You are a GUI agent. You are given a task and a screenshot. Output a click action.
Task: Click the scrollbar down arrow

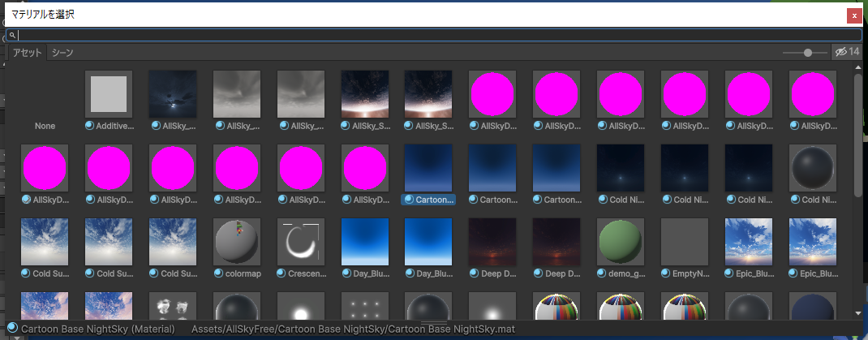pos(858,312)
